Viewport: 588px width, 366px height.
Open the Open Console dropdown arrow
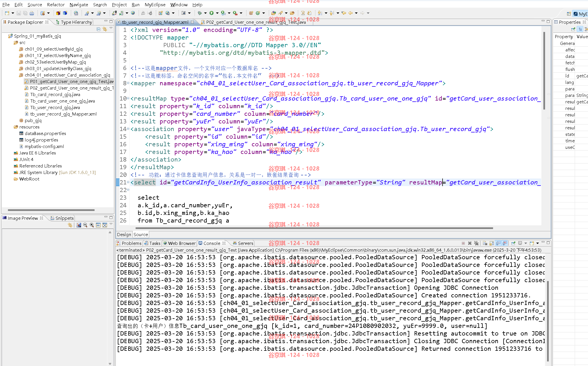click(537, 243)
